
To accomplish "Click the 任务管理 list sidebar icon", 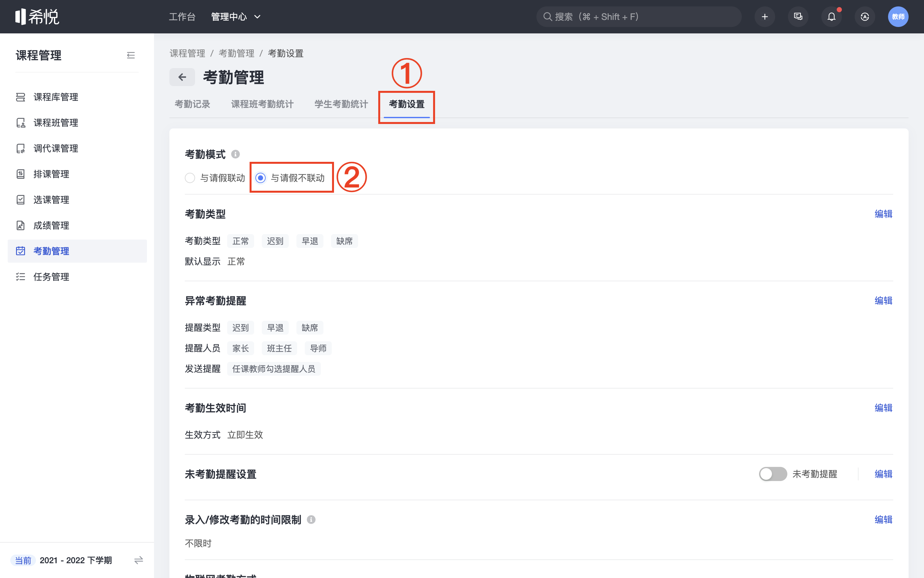I will 21,277.
